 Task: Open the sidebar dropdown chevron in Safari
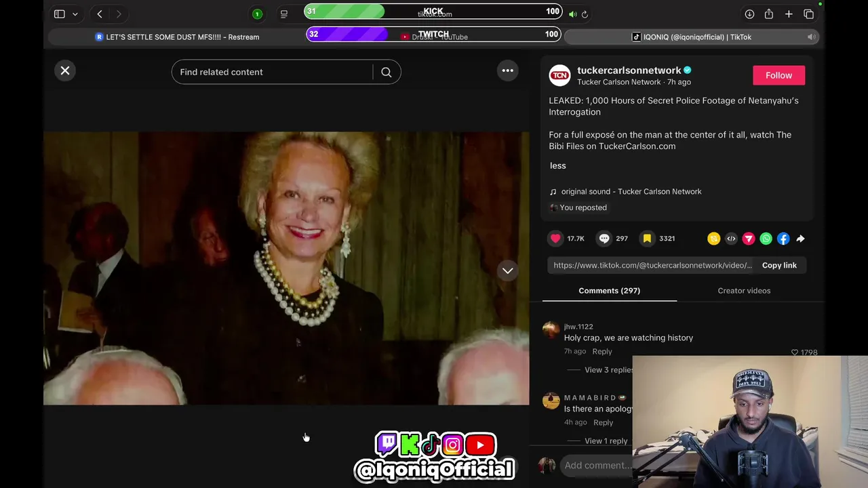[75, 14]
